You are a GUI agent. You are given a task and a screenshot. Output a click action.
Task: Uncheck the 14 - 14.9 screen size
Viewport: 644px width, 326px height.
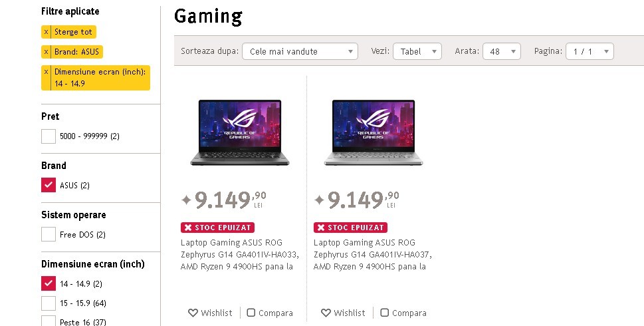[x=49, y=283]
